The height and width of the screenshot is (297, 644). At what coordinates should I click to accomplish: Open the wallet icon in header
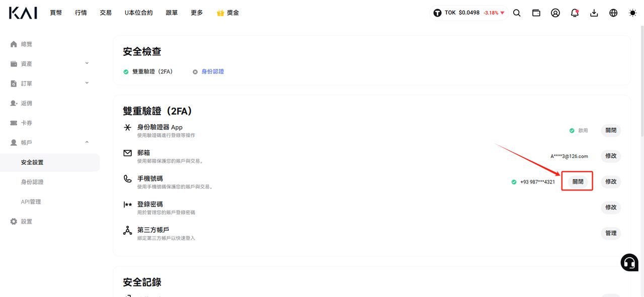(536, 13)
